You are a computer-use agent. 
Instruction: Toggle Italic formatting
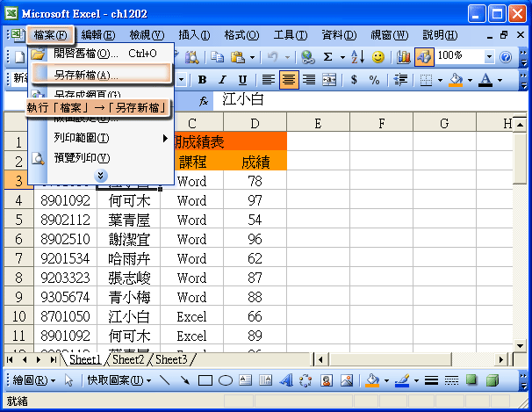(x=221, y=80)
